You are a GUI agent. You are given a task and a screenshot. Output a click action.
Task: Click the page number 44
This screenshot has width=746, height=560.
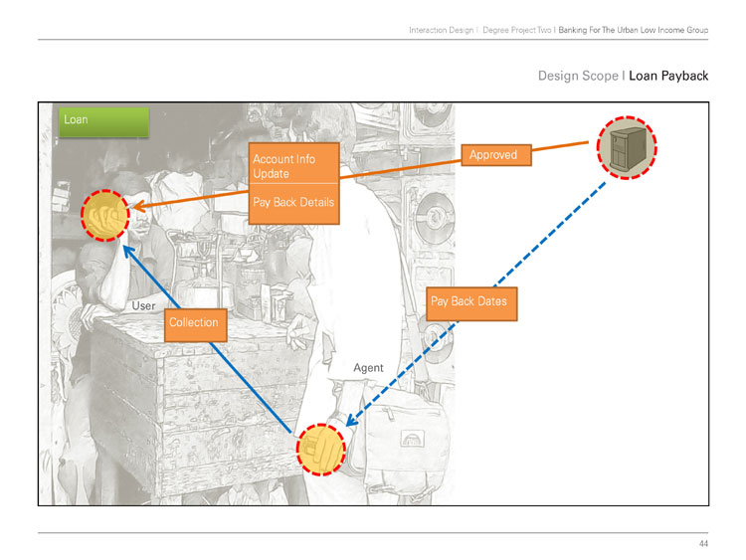click(703, 543)
